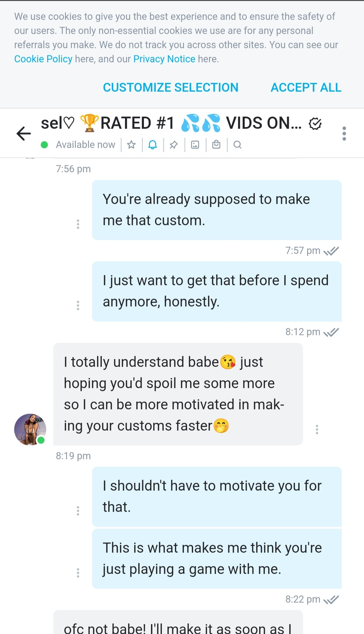Tap the verified badge beside username

[x=315, y=124]
